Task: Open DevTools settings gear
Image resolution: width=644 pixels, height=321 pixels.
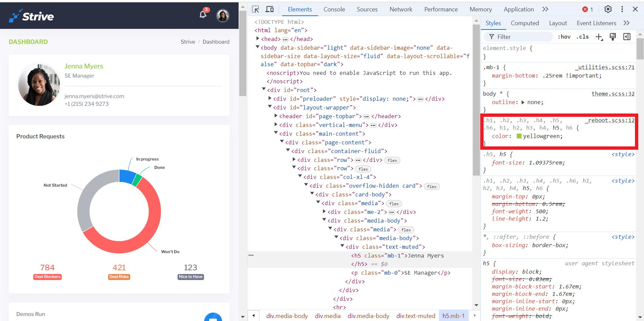Action: coord(608,9)
